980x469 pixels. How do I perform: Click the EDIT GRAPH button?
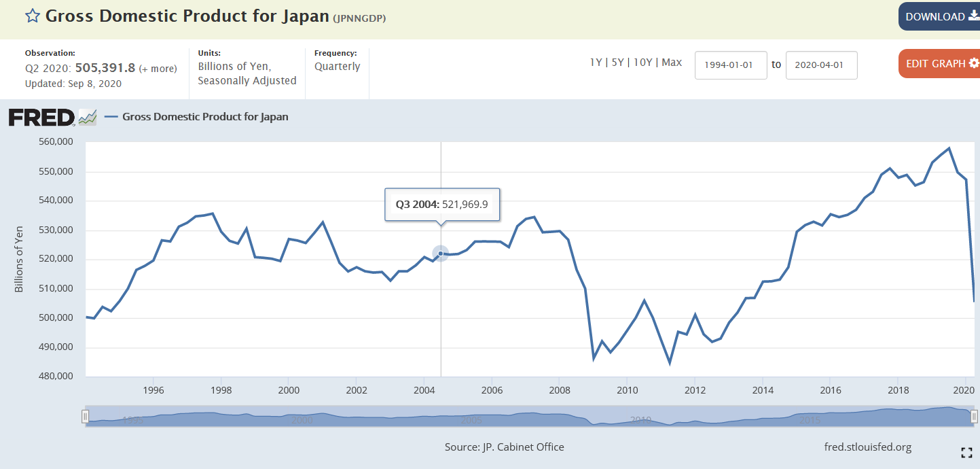pos(939,64)
